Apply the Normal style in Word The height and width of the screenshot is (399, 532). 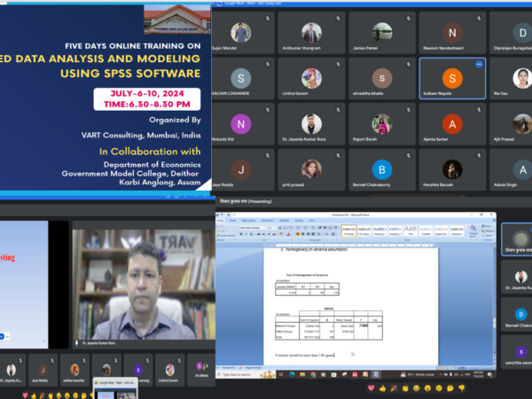point(348,231)
